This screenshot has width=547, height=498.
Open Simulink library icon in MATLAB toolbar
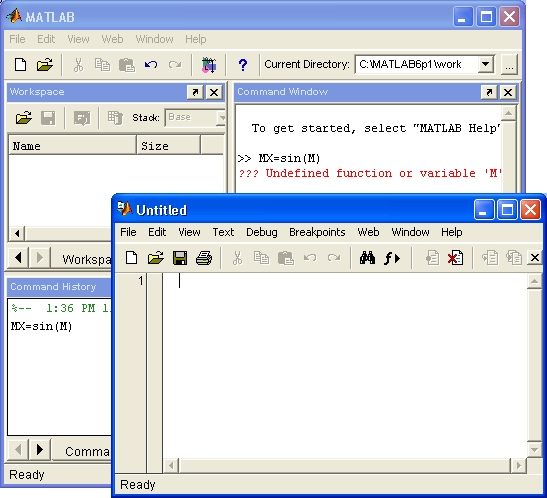tap(209, 65)
